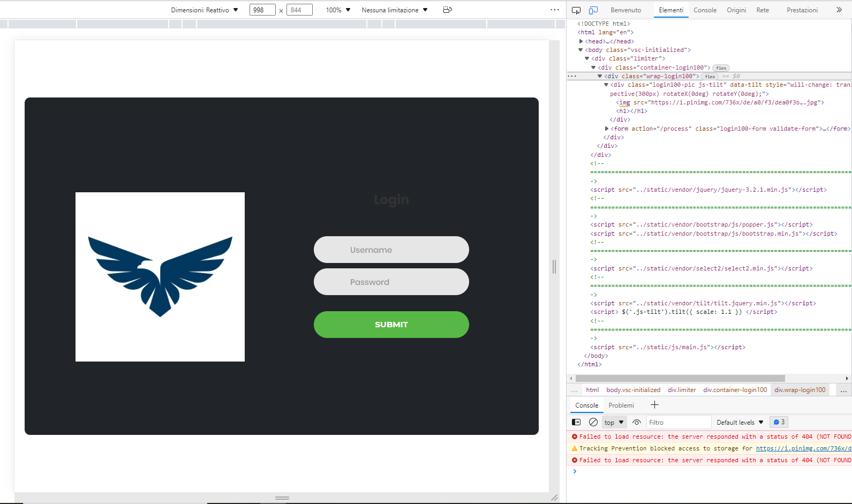Expand the head element node
Viewport: 852px width, 504px height.
pos(581,41)
